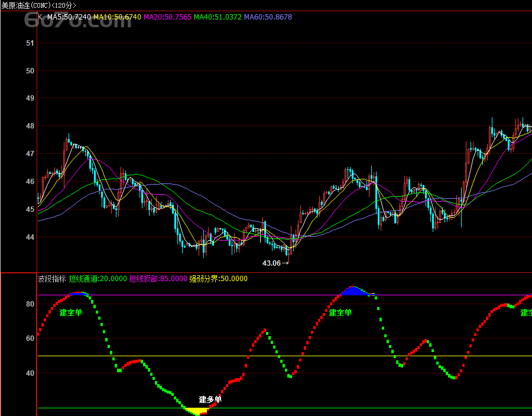Screen dimensions: 532x416
Task: Click the blue MA60 label
Action: pos(268,17)
